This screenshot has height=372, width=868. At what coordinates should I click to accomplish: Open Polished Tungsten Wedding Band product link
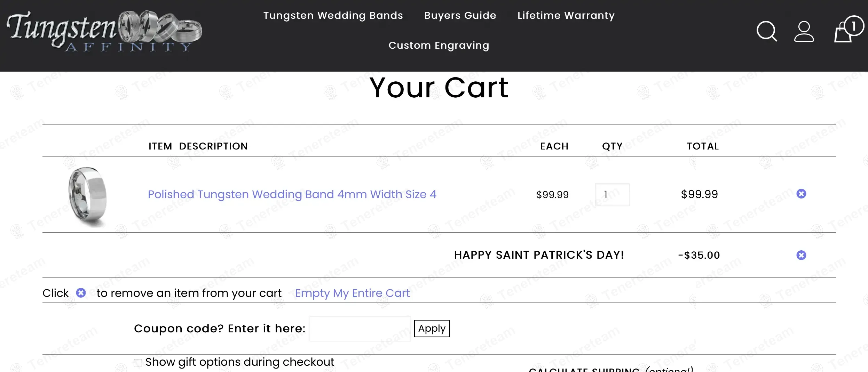tap(292, 194)
